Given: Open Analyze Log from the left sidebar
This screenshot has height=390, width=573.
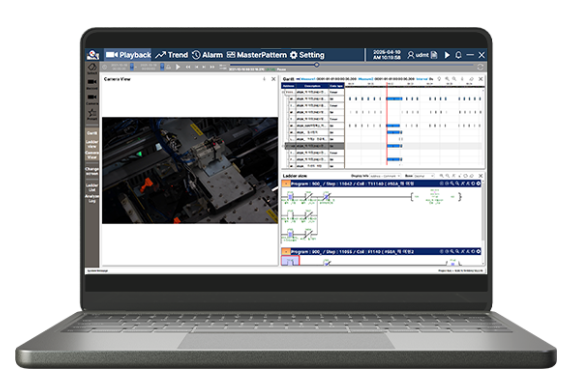Looking at the screenshot, I should 92,198.
